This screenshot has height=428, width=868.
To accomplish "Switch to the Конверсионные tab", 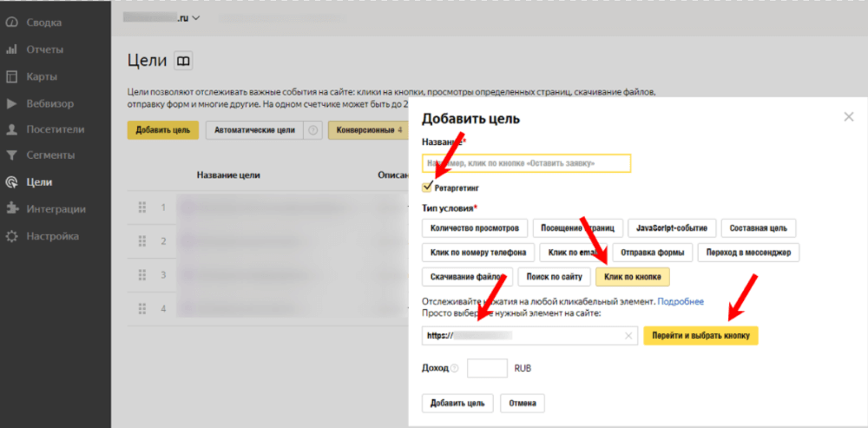I will coord(364,130).
